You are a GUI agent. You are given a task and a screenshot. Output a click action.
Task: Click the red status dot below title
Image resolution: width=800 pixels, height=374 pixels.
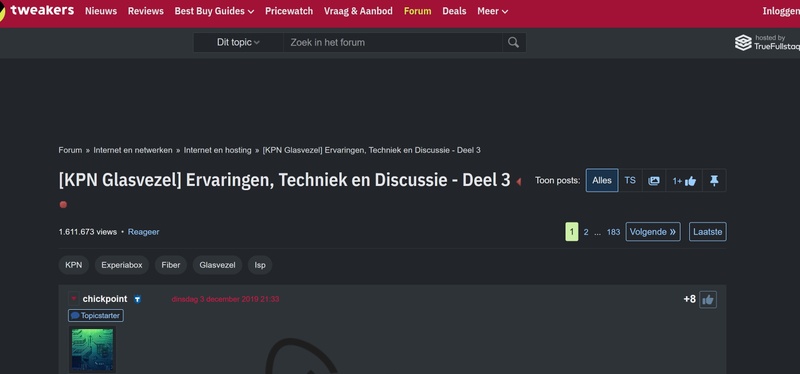(63, 205)
